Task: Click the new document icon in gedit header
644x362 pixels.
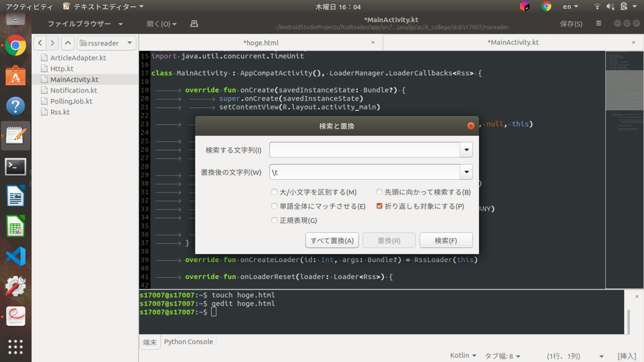Action: pos(194,24)
